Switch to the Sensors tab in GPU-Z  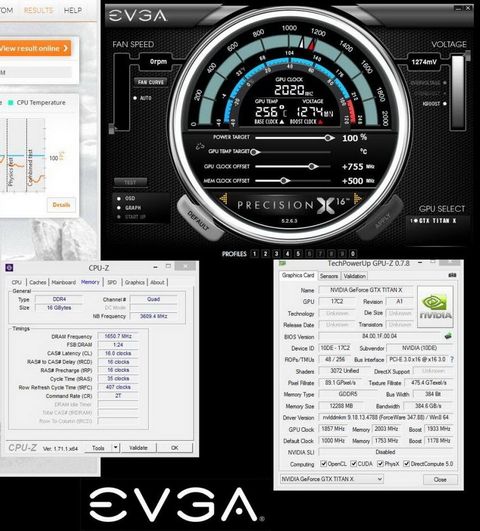click(329, 276)
